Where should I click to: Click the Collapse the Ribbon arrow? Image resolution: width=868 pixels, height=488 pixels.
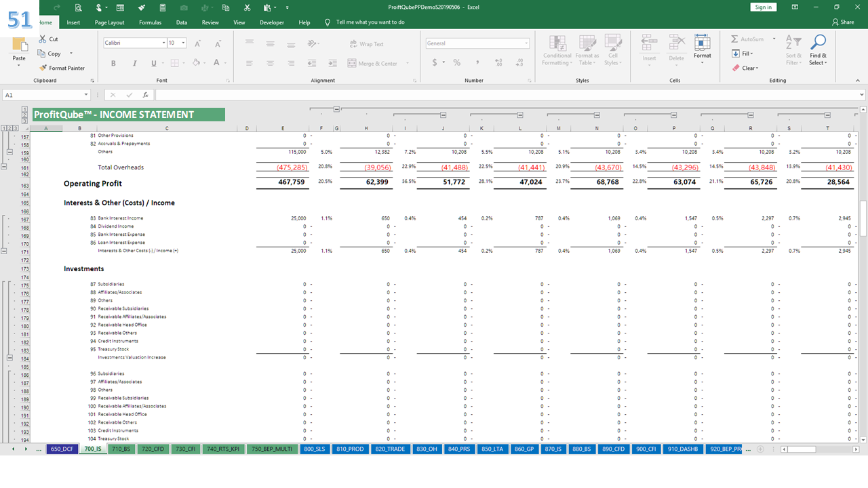859,80
